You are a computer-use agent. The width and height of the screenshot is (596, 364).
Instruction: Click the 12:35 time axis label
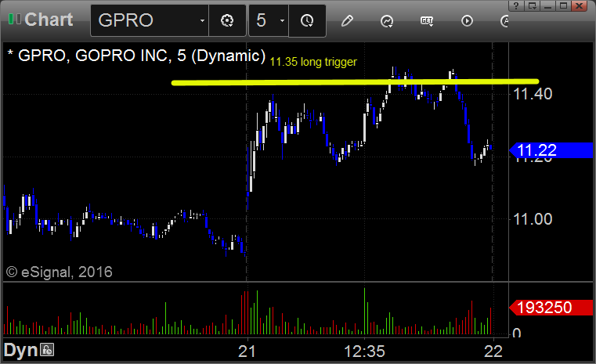click(364, 351)
